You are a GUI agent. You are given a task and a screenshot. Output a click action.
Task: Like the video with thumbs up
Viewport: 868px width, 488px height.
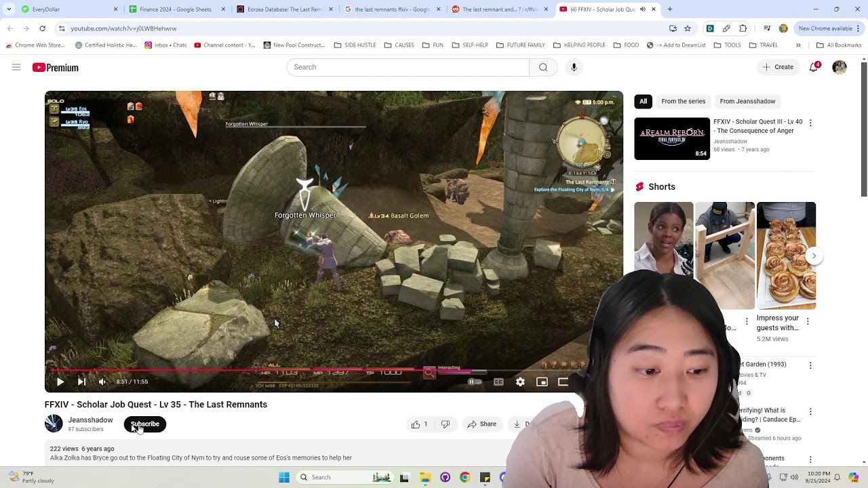[x=419, y=424]
